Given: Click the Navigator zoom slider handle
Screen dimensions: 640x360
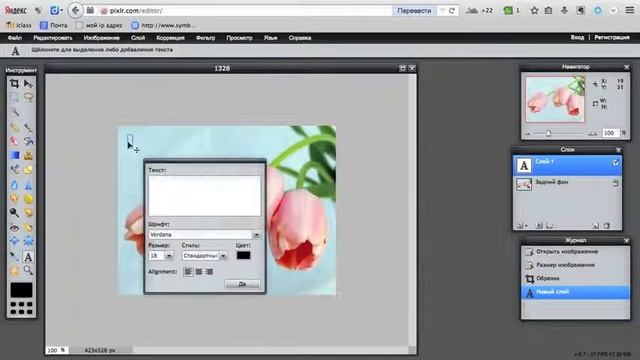Looking at the screenshot, I should click(549, 133).
